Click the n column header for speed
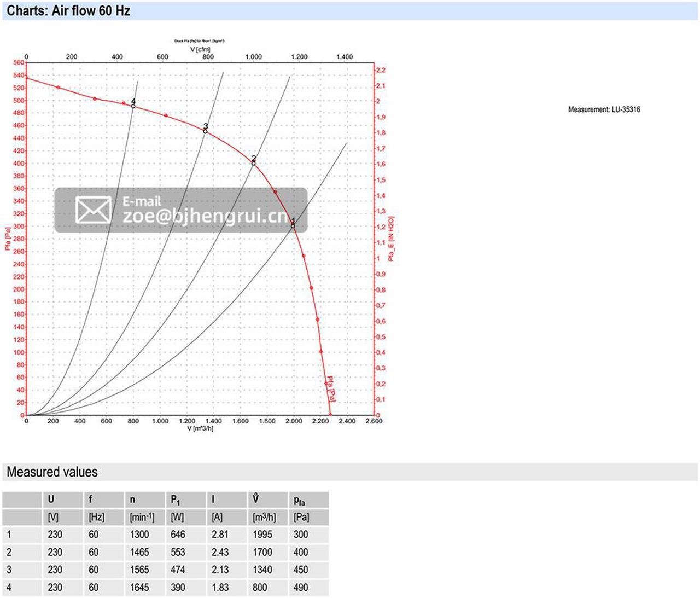The height and width of the screenshot is (598, 700). pos(132,500)
